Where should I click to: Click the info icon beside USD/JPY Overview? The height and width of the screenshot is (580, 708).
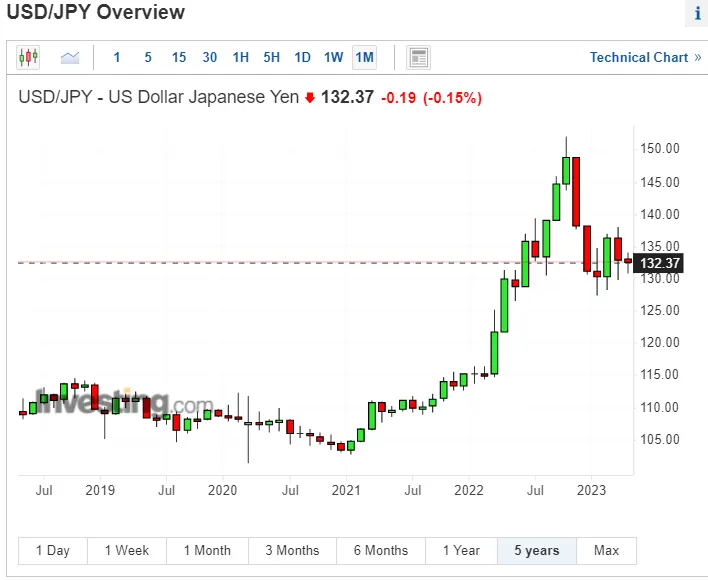(698, 13)
